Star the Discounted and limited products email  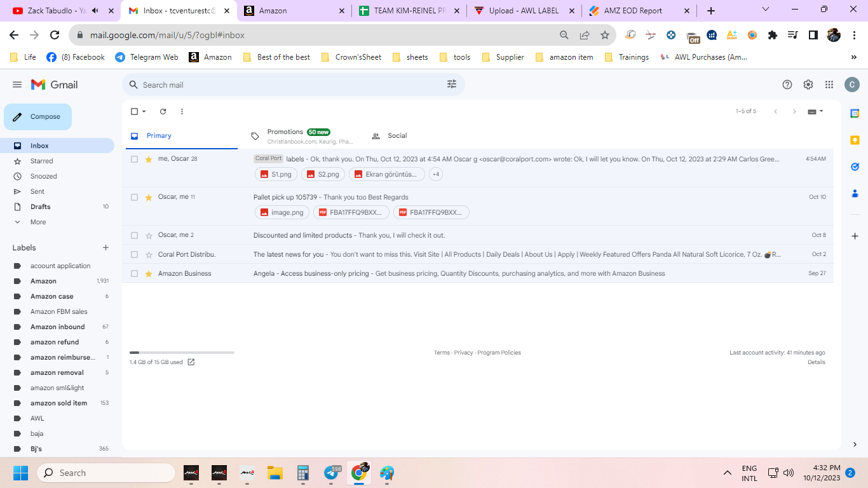click(149, 235)
